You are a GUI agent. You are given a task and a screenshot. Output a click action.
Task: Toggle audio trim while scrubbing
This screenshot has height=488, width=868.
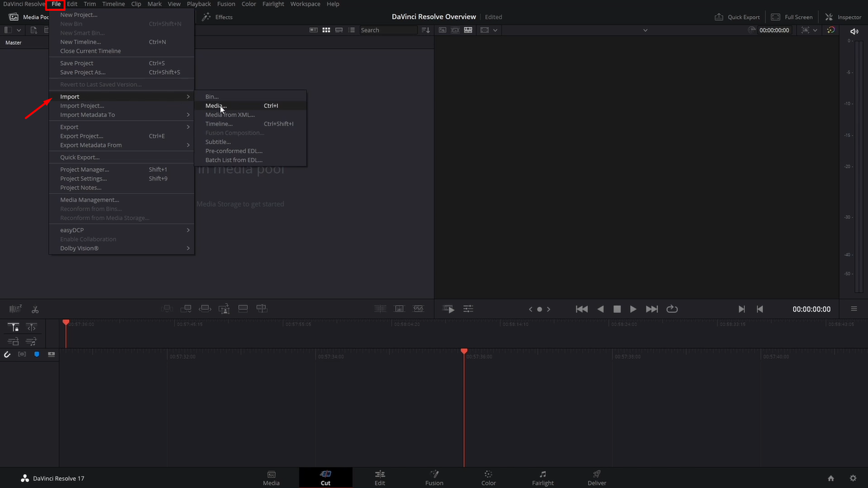(22, 354)
